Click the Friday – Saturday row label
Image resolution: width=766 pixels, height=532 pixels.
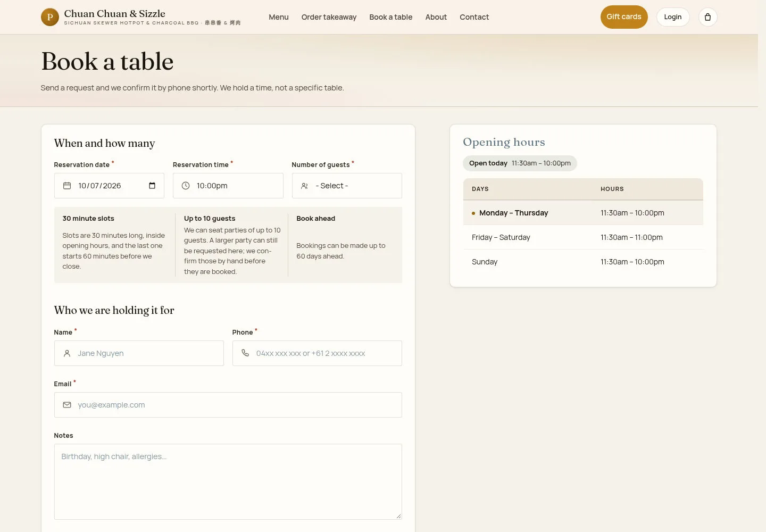(501, 237)
